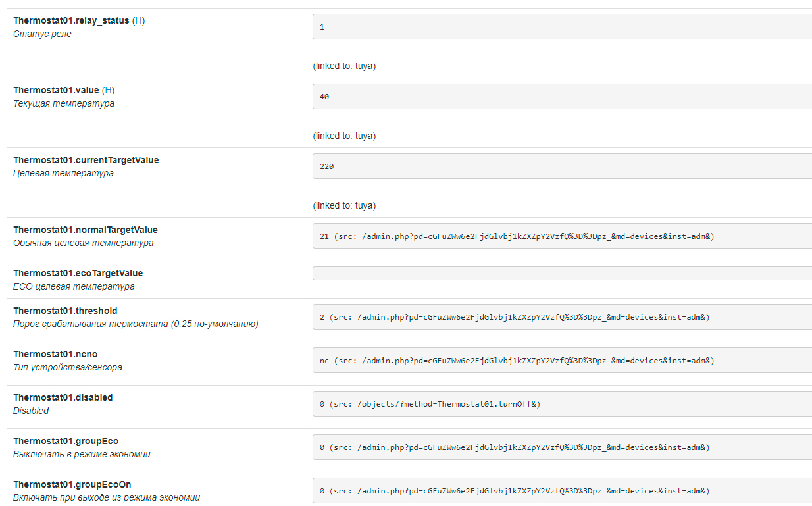Open history link (H) for Thermostat01.value
Image resolution: width=812 pixels, height=506 pixels.
click(109, 91)
